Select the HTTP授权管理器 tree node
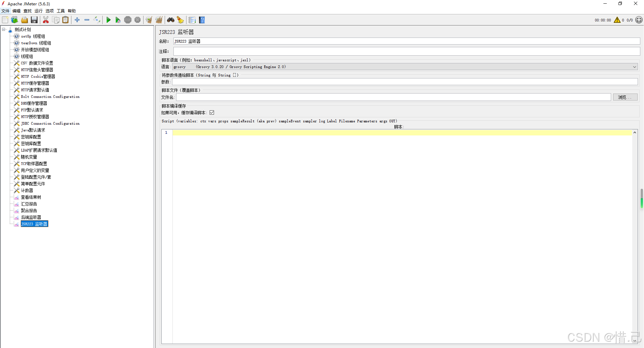Screen dimensions: 644x348 pos(35,117)
